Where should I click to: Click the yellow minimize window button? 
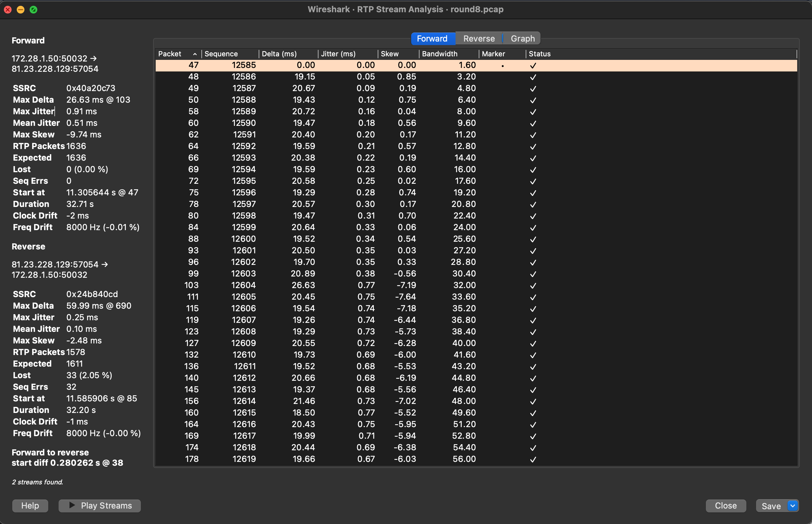pos(20,10)
